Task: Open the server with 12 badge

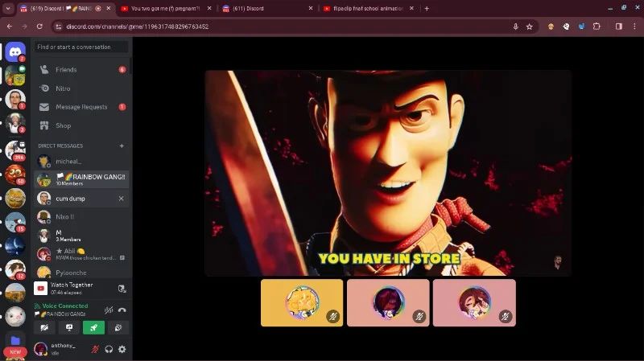Action: click(15, 269)
